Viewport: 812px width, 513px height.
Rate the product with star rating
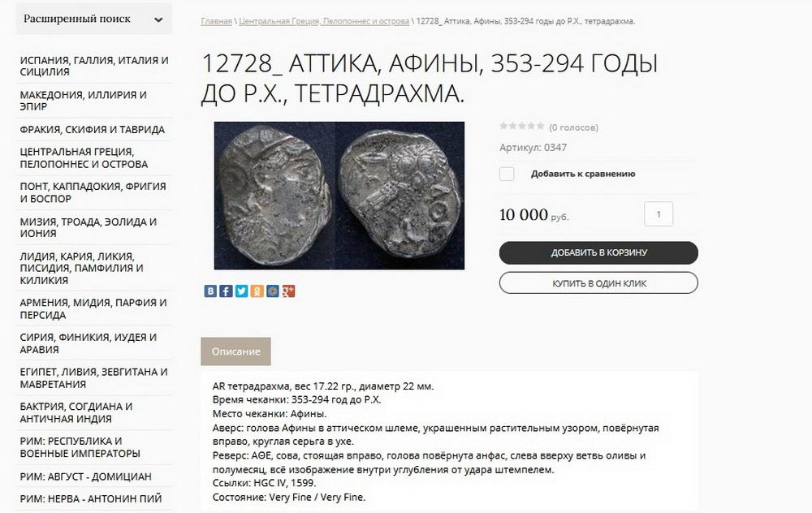[521, 126]
